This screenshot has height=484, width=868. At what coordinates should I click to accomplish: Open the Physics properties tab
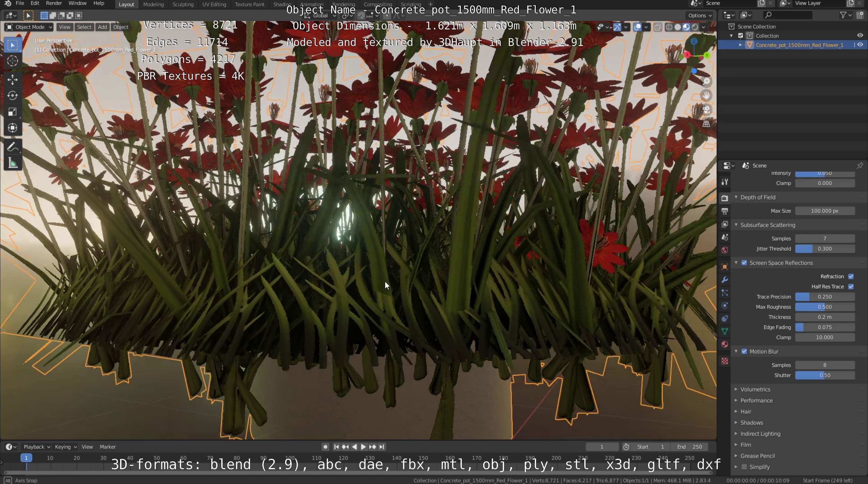(725, 306)
